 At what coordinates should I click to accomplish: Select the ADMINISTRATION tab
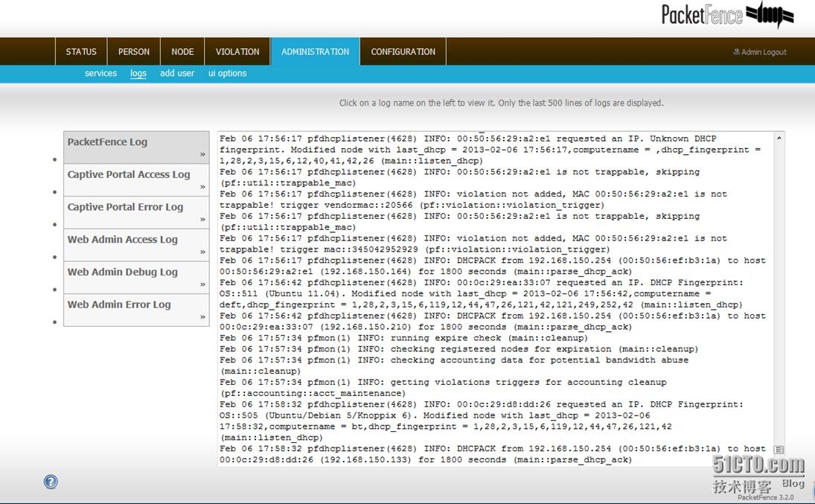pyautogui.click(x=315, y=51)
